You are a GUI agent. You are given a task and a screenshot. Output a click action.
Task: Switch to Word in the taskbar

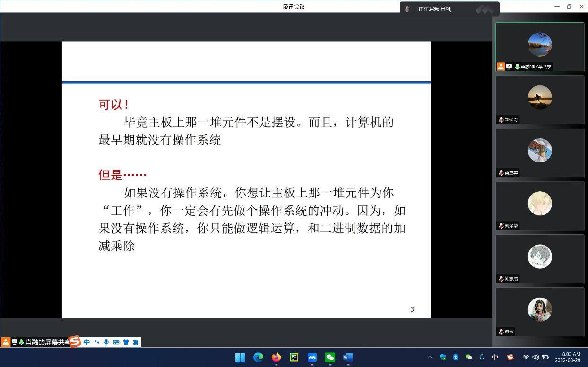click(348, 358)
